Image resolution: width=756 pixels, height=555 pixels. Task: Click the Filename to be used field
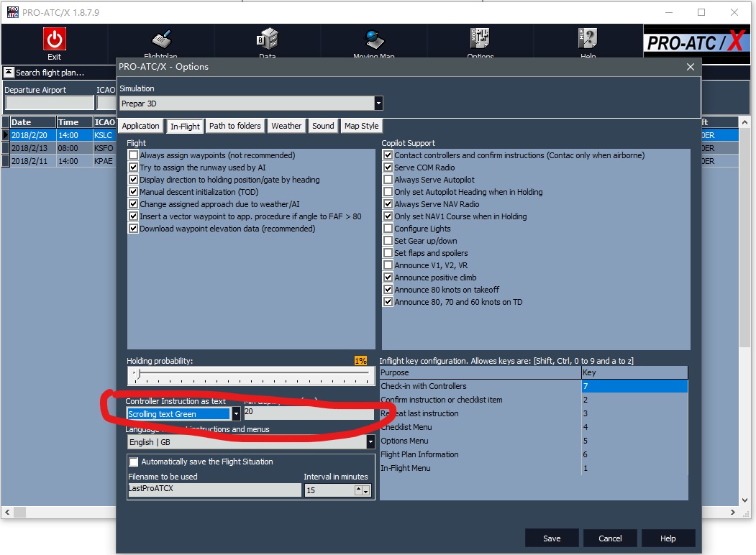214,490
